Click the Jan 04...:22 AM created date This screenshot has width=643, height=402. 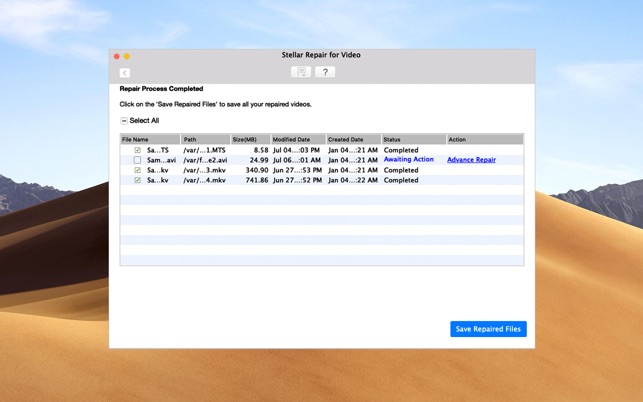click(353, 180)
